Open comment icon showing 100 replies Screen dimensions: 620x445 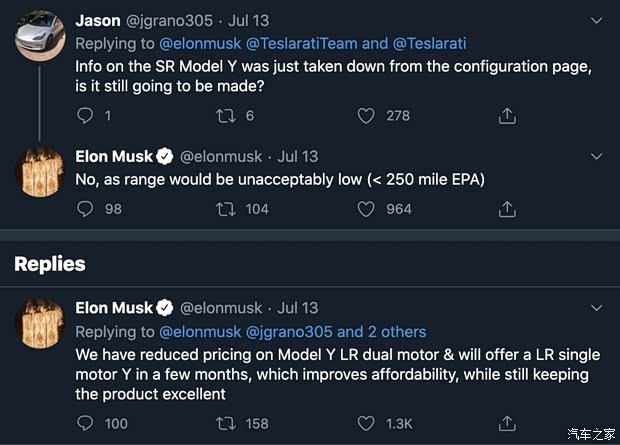85,423
